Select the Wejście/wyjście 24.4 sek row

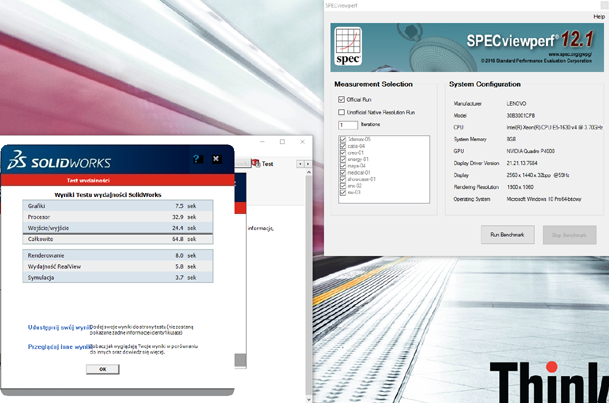coord(118,228)
